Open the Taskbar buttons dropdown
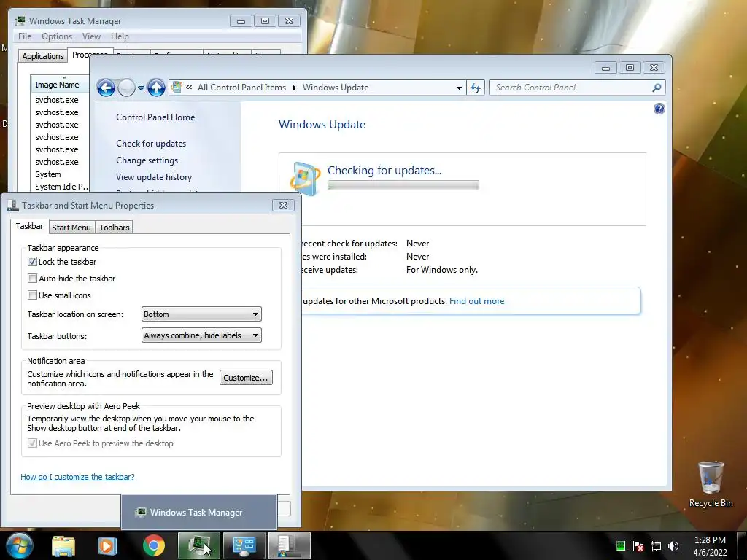 click(x=201, y=335)
